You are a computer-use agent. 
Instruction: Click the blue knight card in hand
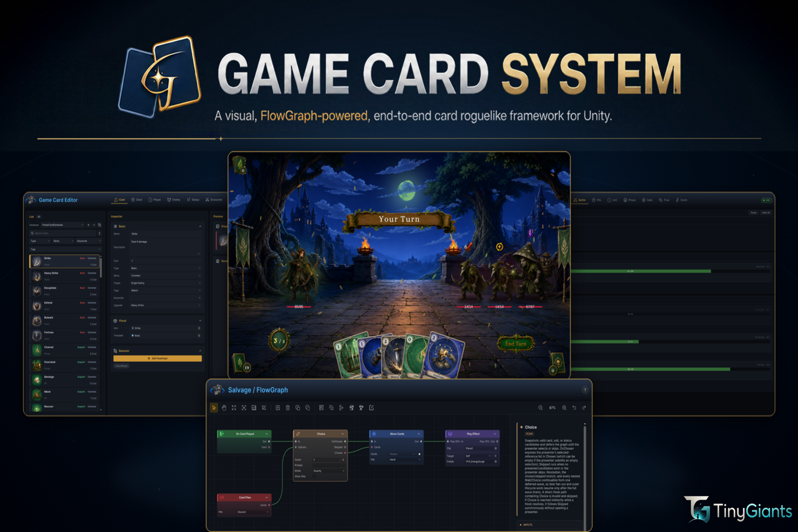coord(444,355)
